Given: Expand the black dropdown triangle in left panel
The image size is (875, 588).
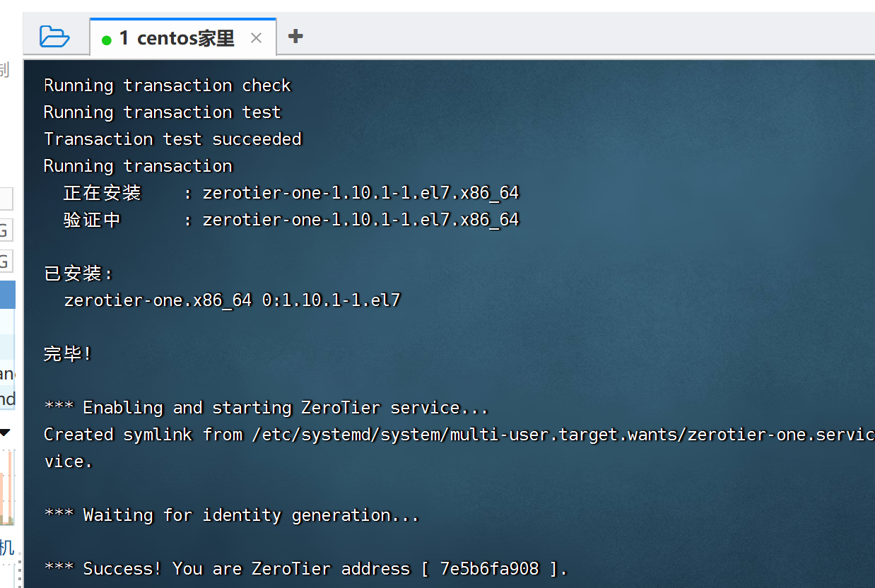Looking at the screenshot, I should click(5, 433).
